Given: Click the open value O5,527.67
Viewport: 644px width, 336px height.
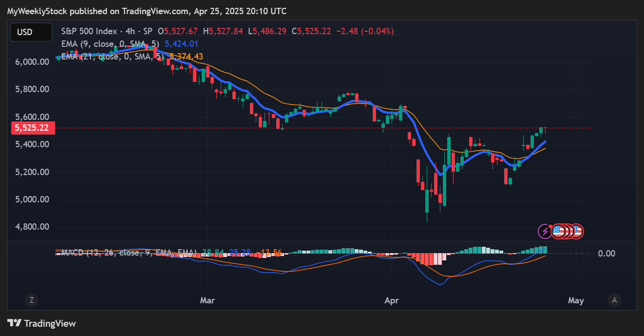Looking at the screenshot, I should tap(177, 31).
